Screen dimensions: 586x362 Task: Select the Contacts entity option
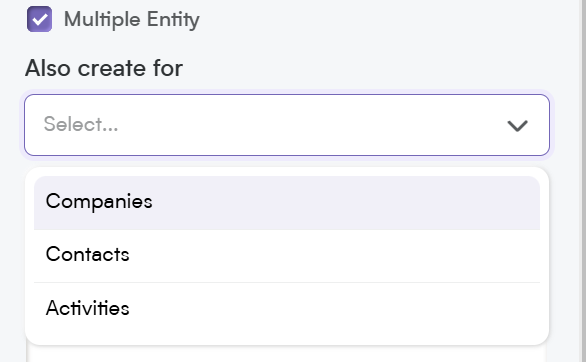(287, 256)
